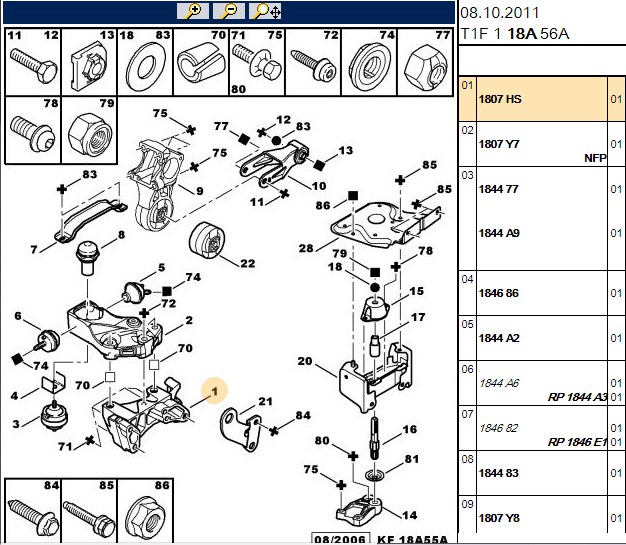The width and height of the screenshot is (626, 545).
Task: Select callout number 4 bracket clip
Action: pyautogui.click(x=14, y=396)
